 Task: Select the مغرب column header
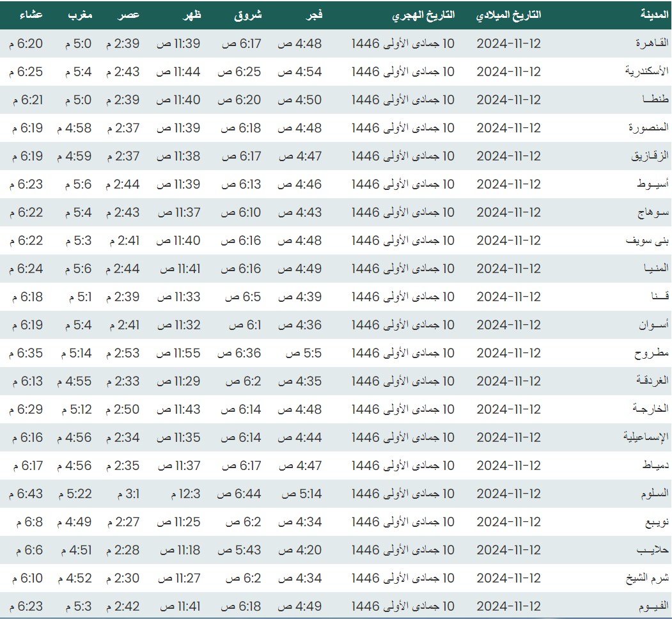pyautogui.click(x=81, y=15)
